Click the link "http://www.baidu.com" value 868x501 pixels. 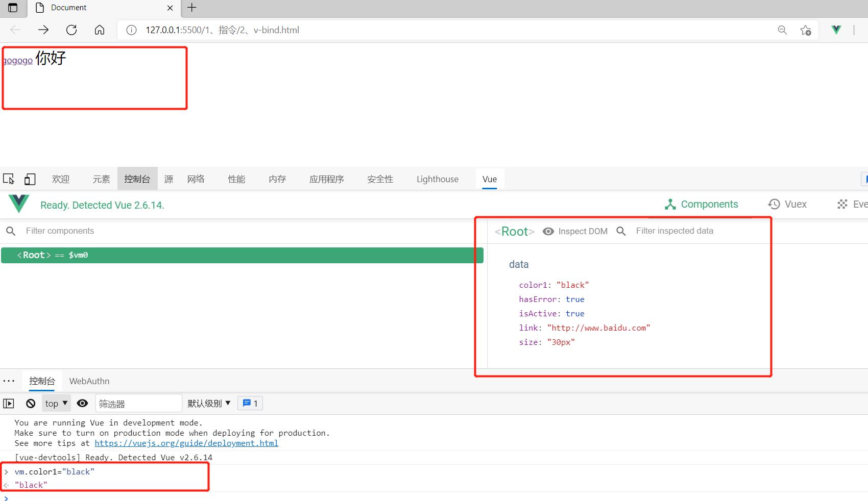pyautogui.click(x=599, y=328)
